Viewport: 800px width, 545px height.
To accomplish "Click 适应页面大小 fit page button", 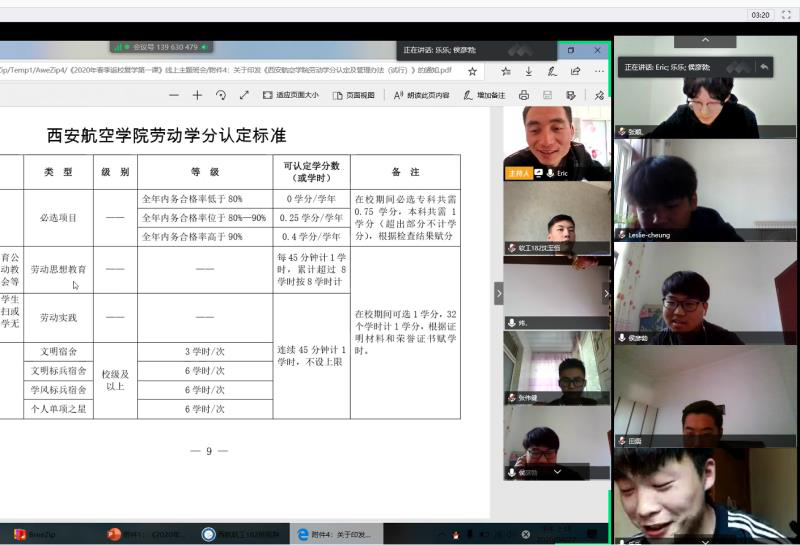I will point(291,95).
